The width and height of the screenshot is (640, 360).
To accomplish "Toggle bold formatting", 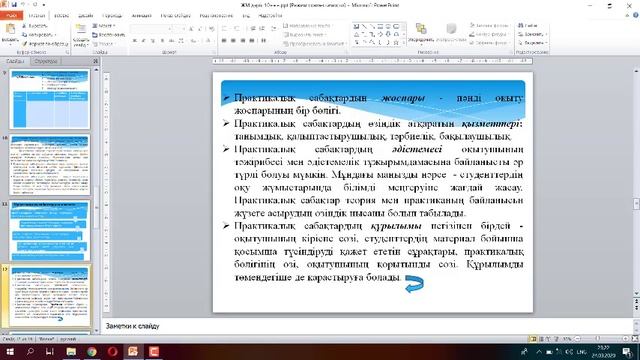I will click(134, 41).
